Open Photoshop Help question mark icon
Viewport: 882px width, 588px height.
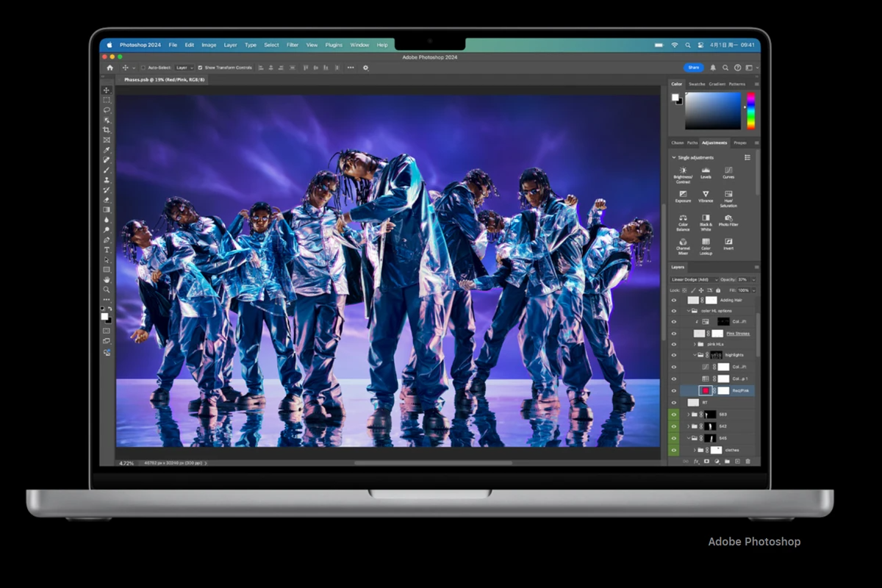pos(737,68)
